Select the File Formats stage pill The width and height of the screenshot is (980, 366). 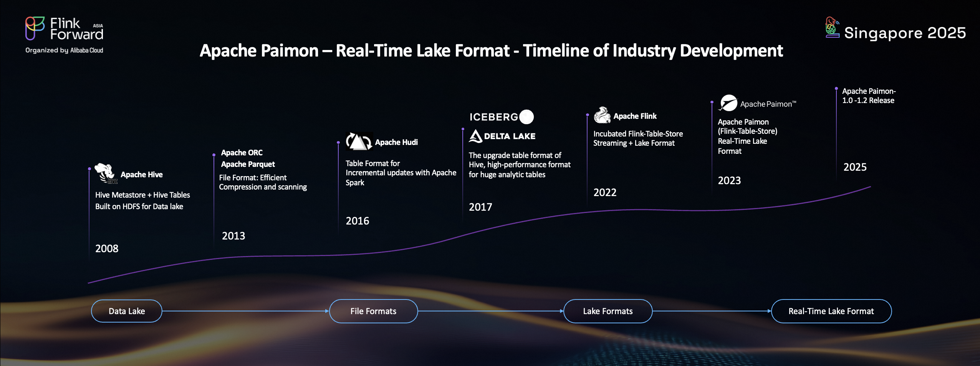373,311
